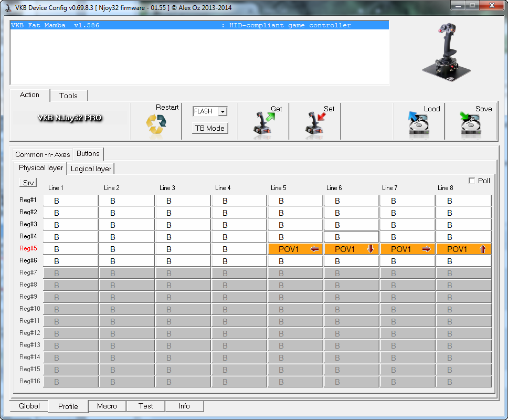
Task: Click the red Reg#5 row label
Action: [x=28, y=248]
